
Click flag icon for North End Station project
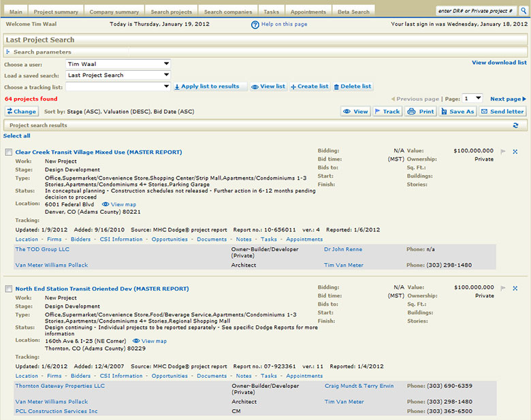coord(503,288)
